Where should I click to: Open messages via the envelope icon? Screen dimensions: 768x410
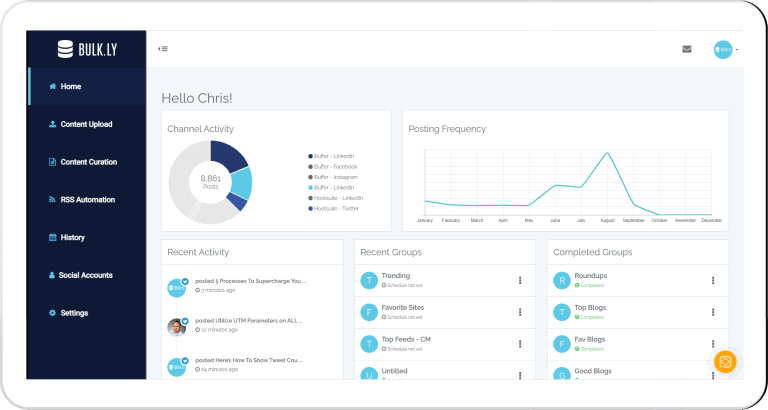(x=687, y=49)
